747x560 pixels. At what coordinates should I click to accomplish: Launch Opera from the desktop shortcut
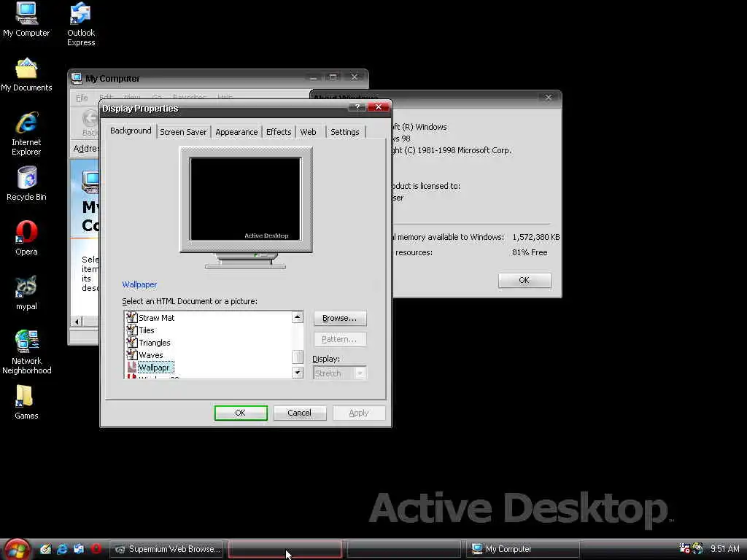[26, 238]
